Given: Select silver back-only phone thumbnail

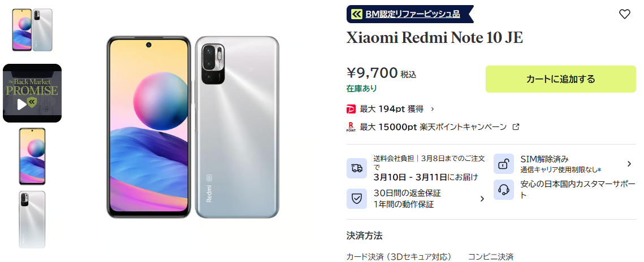Looking at the screenshot, I should coord(32,219).
